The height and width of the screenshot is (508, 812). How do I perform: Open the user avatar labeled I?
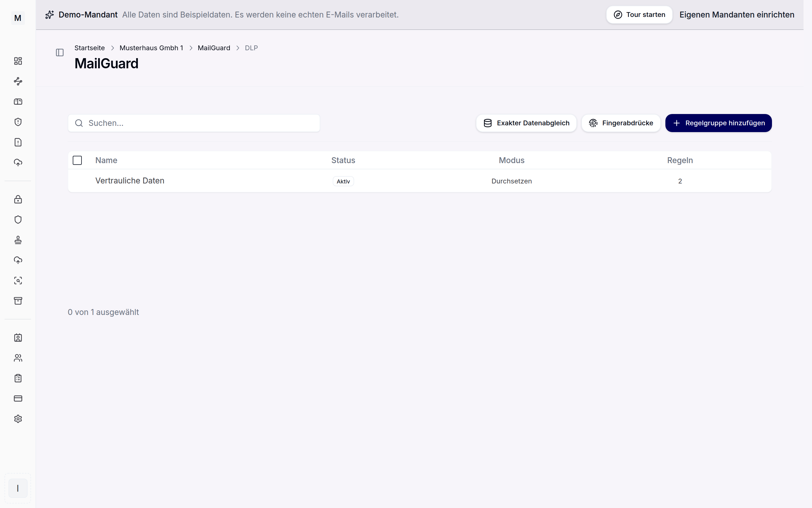(x=18, y=488)
